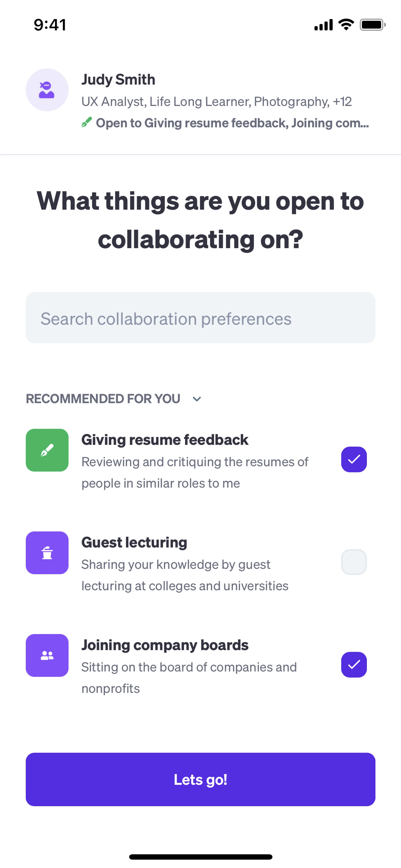Open Judy Smith name link

[118, 80]
